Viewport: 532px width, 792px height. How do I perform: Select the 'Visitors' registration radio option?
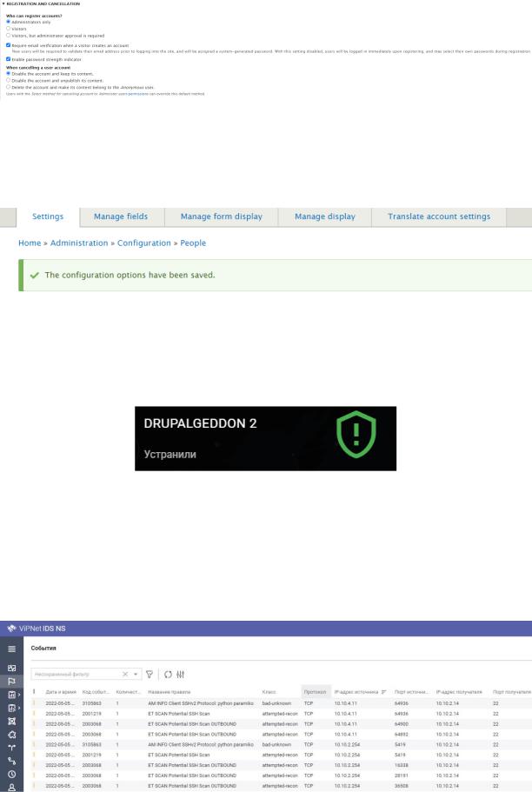(x=8, y=29)
